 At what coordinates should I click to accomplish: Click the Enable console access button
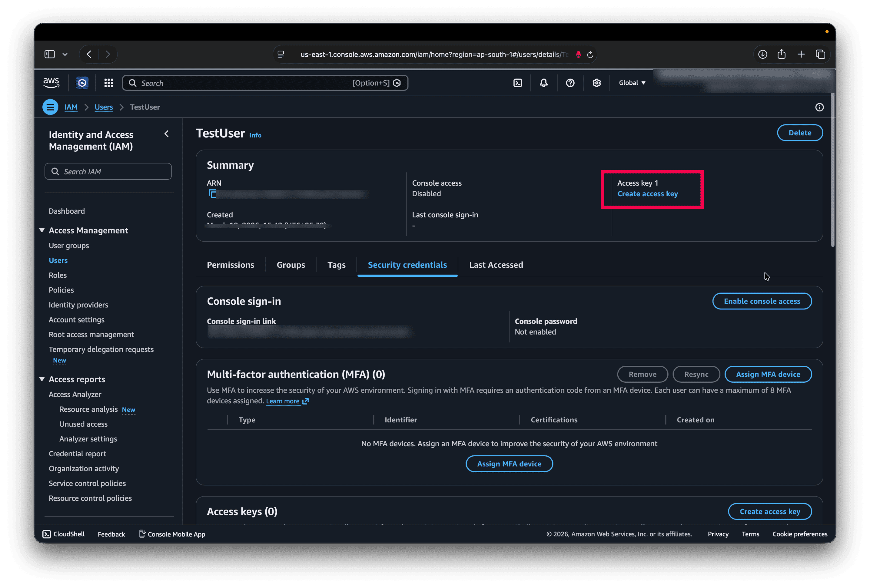(762, 302)
